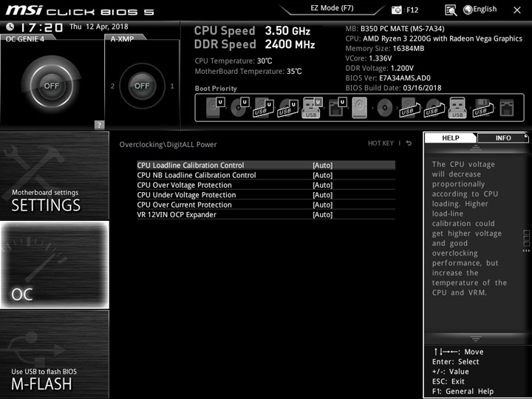
Task: Open CPU Over Current Protection [Auto] value
Action: click(x=323, y=205)
